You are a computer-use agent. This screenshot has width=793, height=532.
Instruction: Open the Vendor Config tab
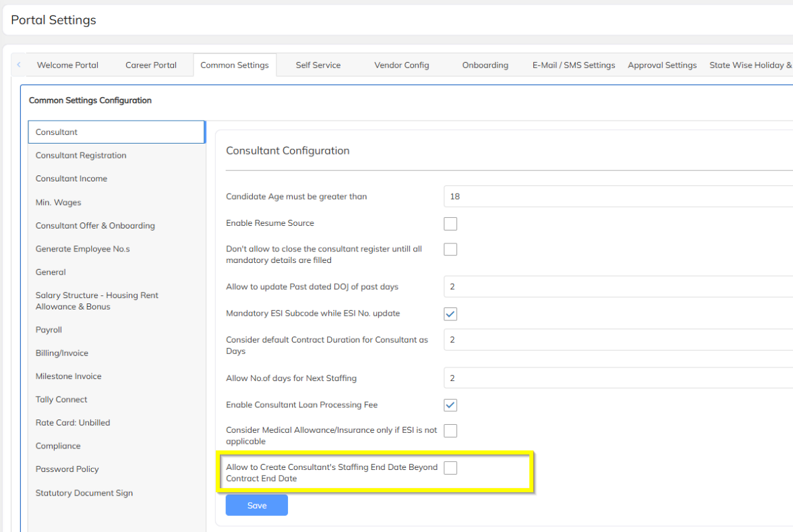click(401, 65)
